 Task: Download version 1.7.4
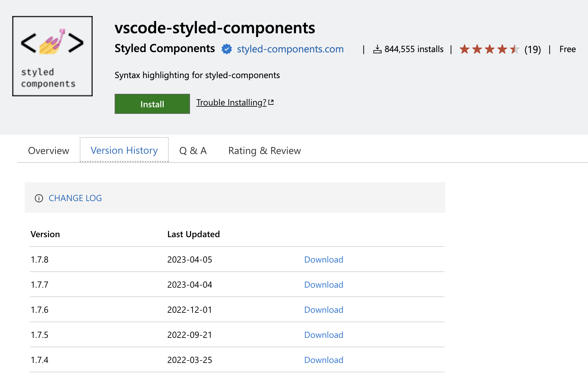point(324,360)
